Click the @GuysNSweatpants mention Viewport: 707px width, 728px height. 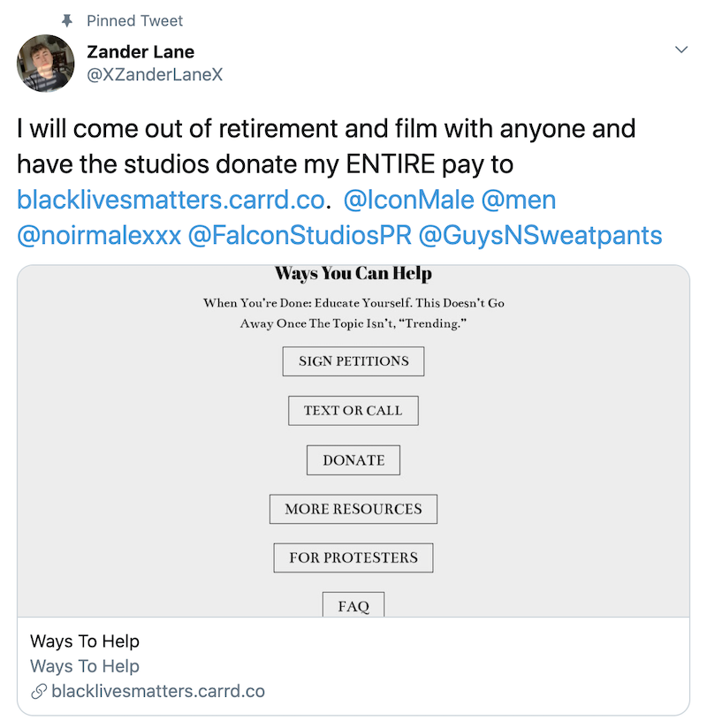tap(540, 235)
